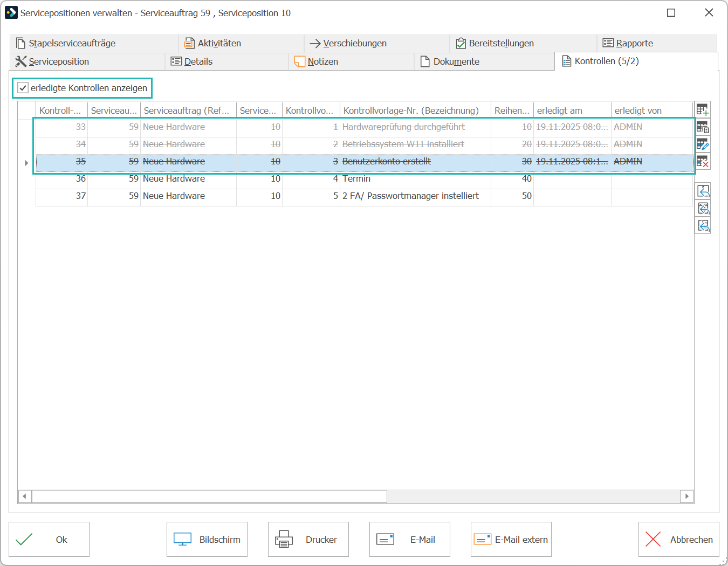Image resolution: width=728 pixels, height=566 pixels.
Task: Go to the Verschiebungen tab
Action: [377, 43]
